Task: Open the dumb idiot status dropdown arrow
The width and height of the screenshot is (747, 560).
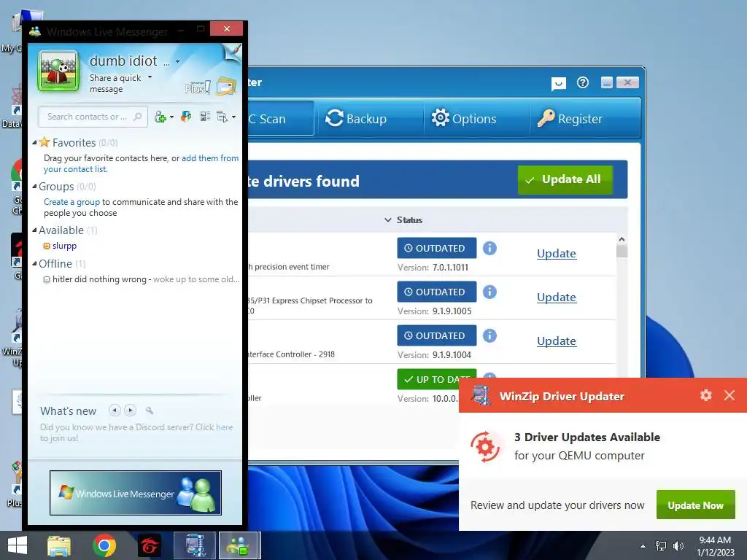Action: (177, 61)
